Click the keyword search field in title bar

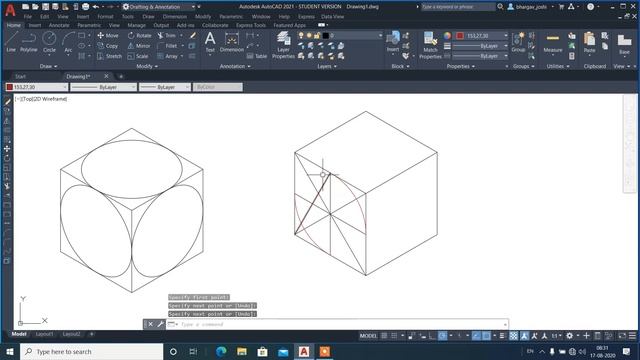tap(458, 7)
